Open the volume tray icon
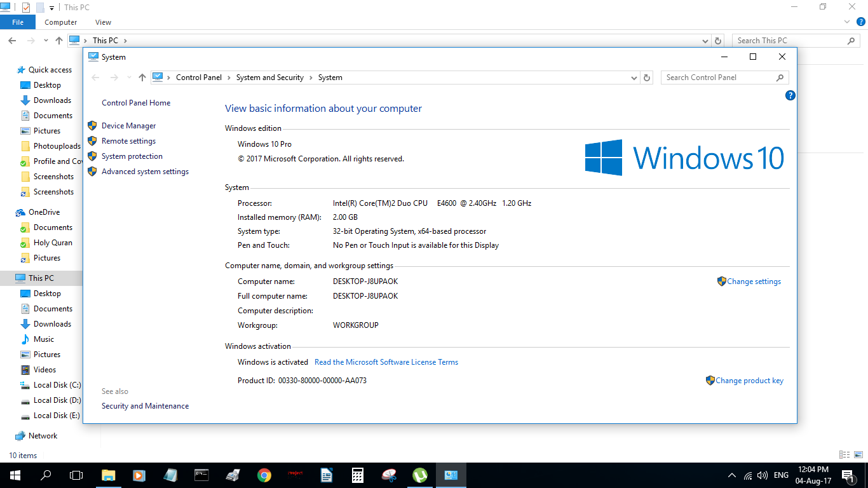Screen dimensions: 868x488 [763, 475]
